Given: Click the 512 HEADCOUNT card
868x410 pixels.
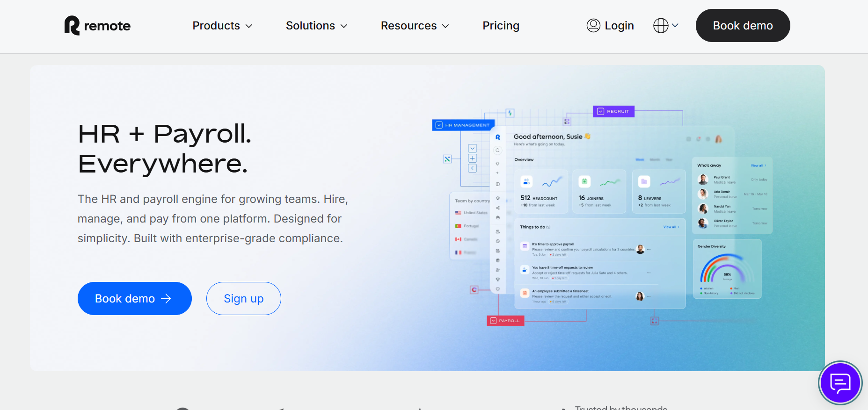Looking at the screenshot, I should click(541, 192).
